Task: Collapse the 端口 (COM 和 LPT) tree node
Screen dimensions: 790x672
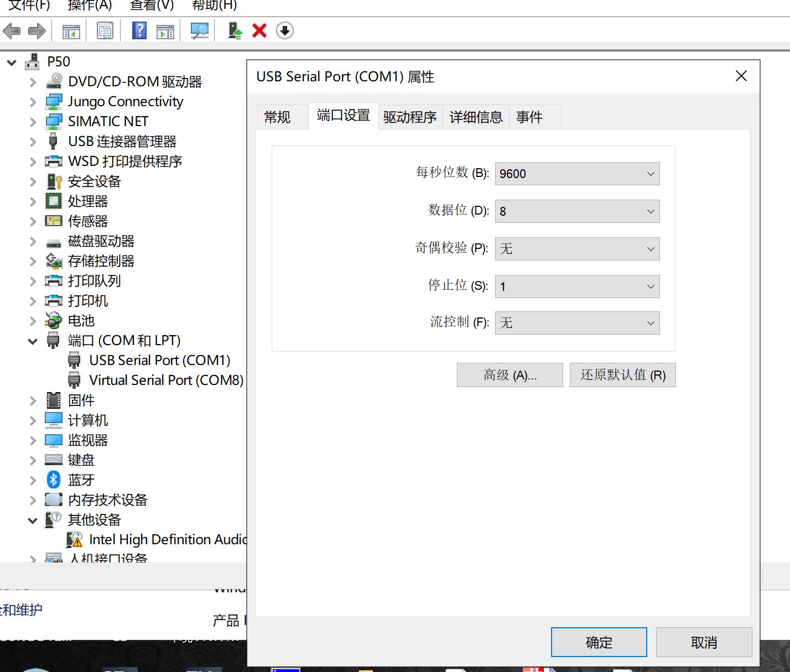Action: (33, 341)
